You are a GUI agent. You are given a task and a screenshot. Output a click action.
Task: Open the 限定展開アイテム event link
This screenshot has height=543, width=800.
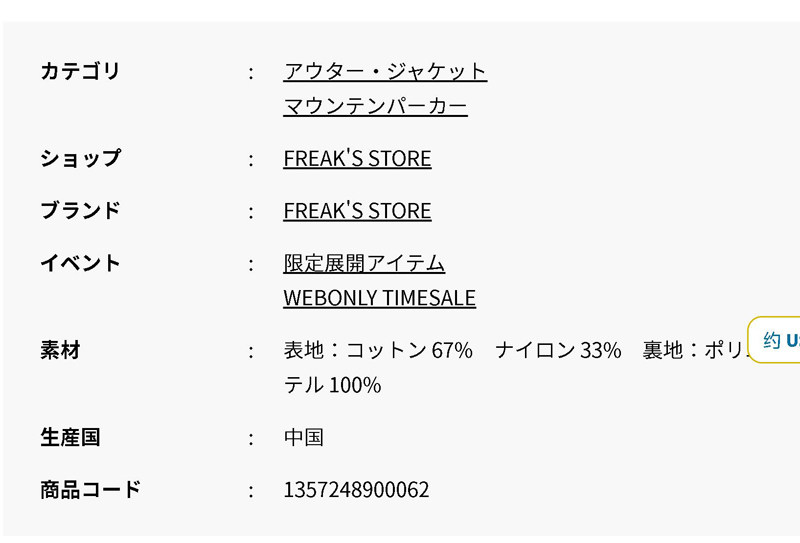(364, 263)
